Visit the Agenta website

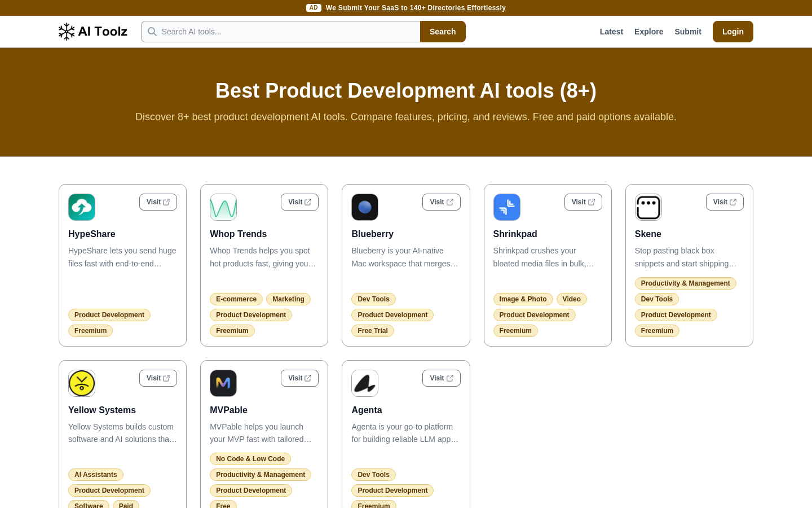coord(442,378)
